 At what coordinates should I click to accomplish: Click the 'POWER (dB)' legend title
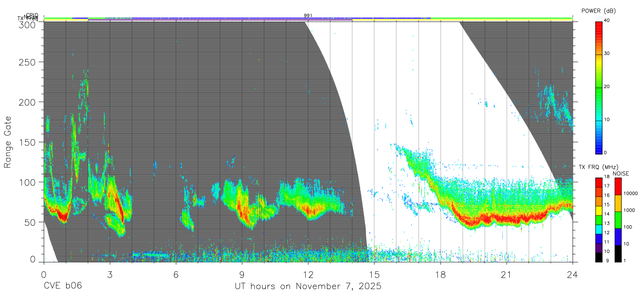(x=599, y=10)
